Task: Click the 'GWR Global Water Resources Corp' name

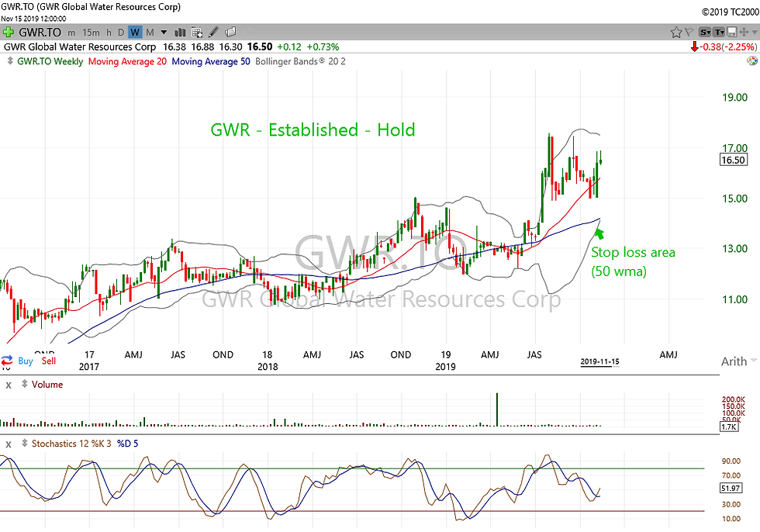Action: coord(80,47)
